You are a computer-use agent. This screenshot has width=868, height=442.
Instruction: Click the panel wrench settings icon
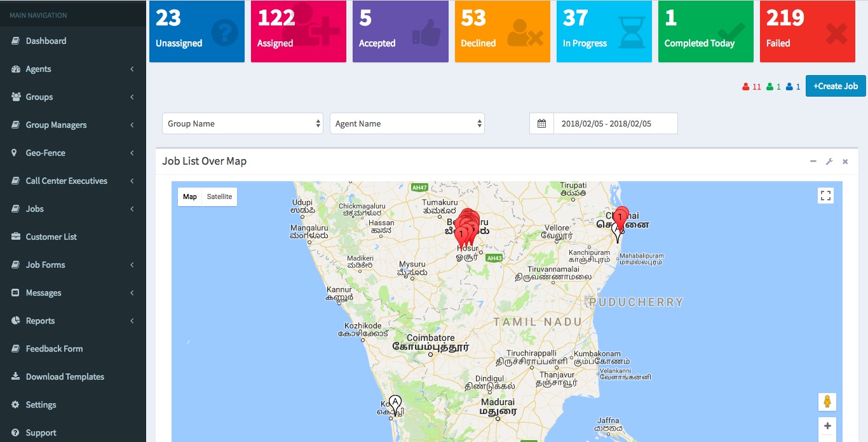829,162
